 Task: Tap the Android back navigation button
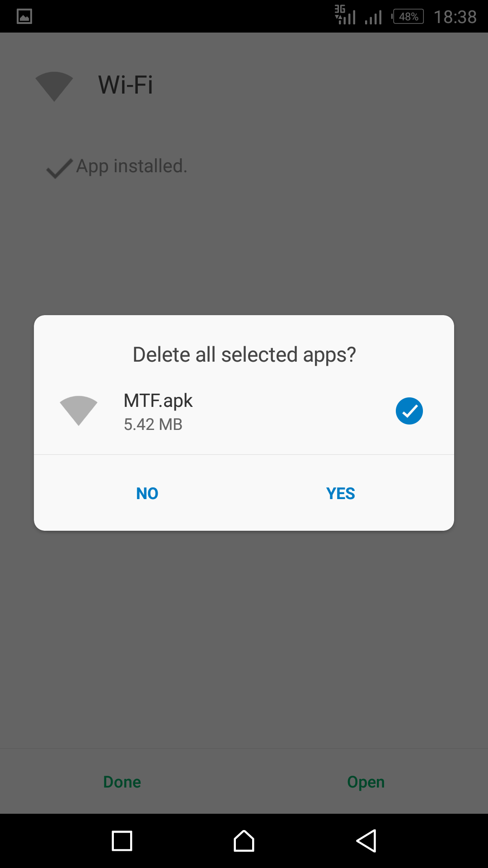366,841
